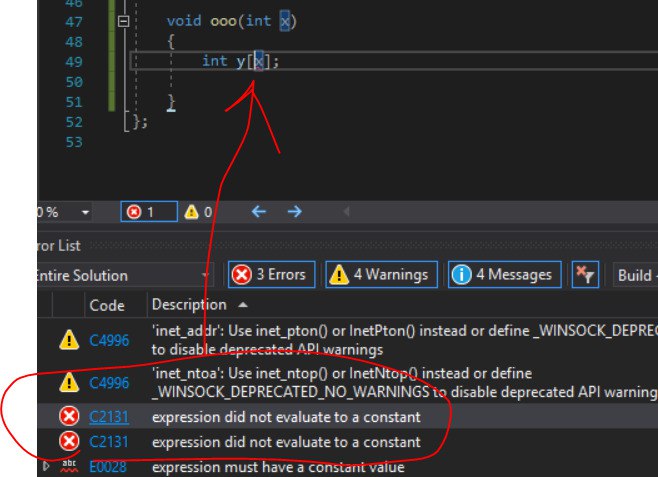Toggle the 3 Errors filter

[x=272, y=274]
